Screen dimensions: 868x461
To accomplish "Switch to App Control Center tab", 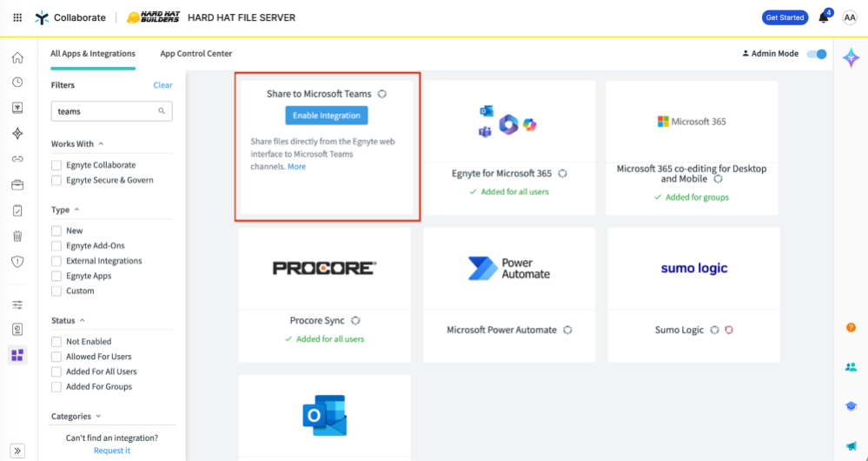I will 196,54.
